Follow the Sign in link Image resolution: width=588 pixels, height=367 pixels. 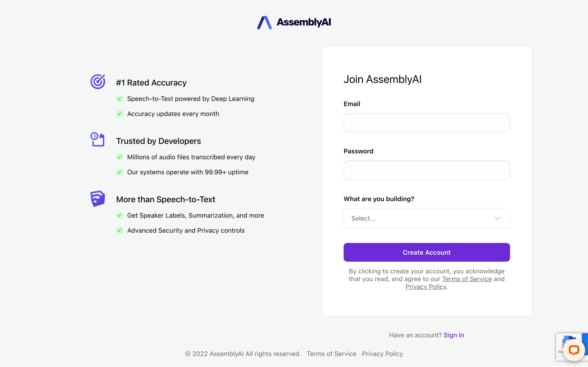[x=454, y=335]
